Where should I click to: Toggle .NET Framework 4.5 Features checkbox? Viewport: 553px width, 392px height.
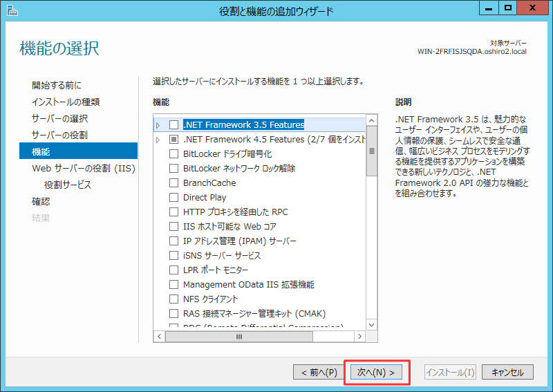(x=174, y=140)
